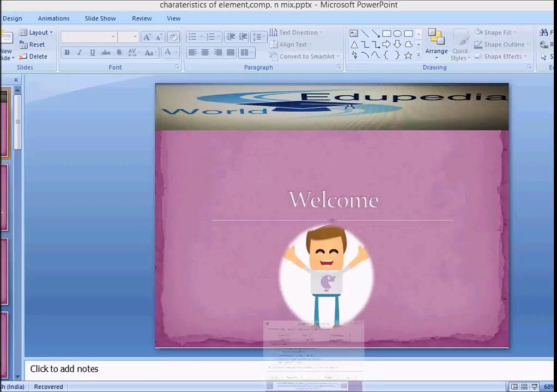Justify text in Paragraph group

click(x=231, y=52)
